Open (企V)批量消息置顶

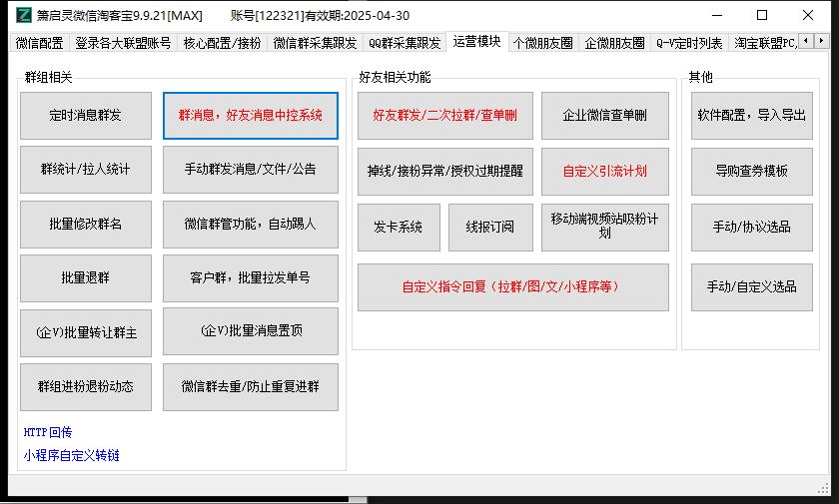tap(251, 330)
